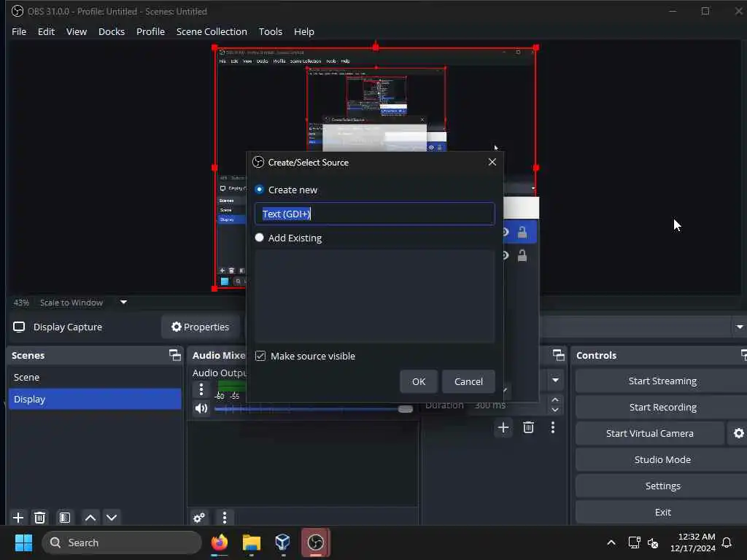This screenshot has width=747, height=560.
Task: Toggle the lock on the unhighlighted source row
Action: click(522, 255)
